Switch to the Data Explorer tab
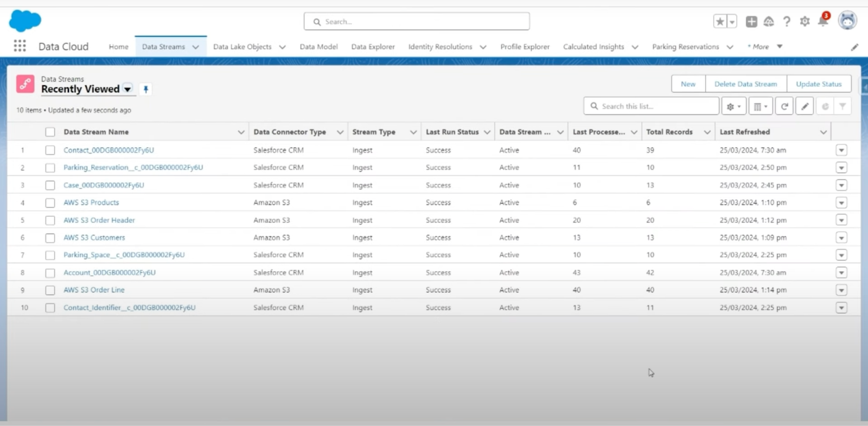 pyautogui.click(x=373, y=47)
